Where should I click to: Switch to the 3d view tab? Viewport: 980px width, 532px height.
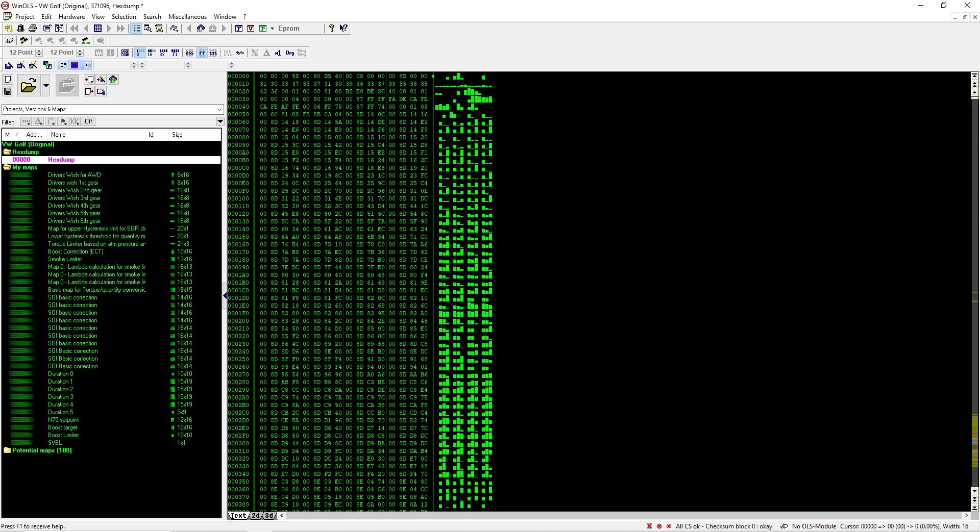[x=269, y=516]
